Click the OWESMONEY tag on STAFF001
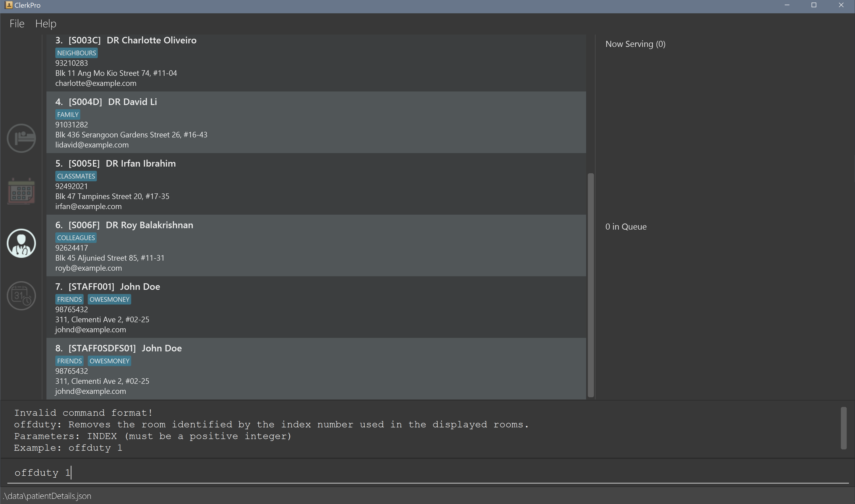Image resolution: width=855 pixels, height=504 pixels. click(x=109, y=299)
